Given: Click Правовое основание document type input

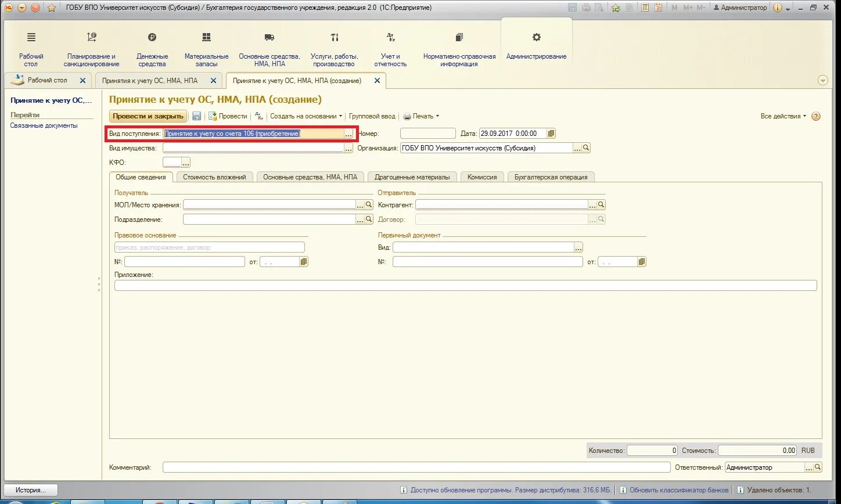Looking at the screenshot, I should pos(210,247).
